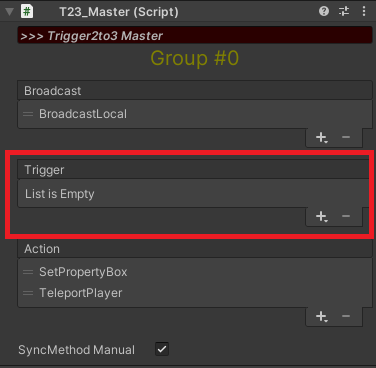Click the C# script icon beside T23_Master

pyautogui.click(x=27, y=12)
